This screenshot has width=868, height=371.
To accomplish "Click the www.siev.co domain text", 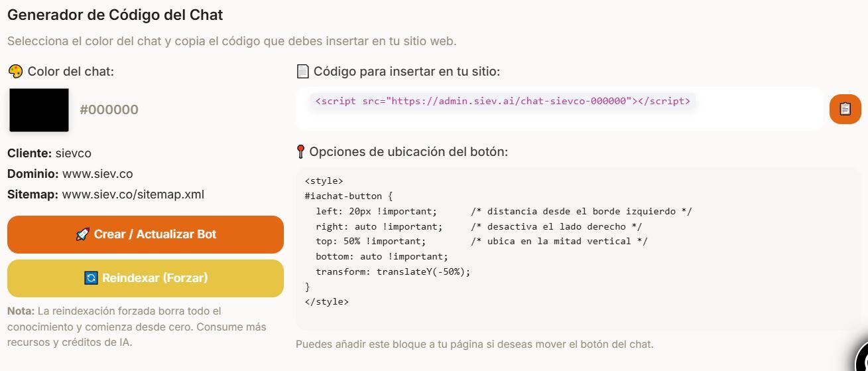I will (x=97, y=174).
